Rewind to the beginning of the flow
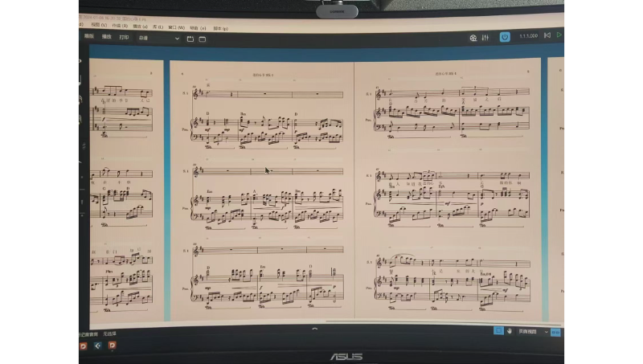 point(547,35)
